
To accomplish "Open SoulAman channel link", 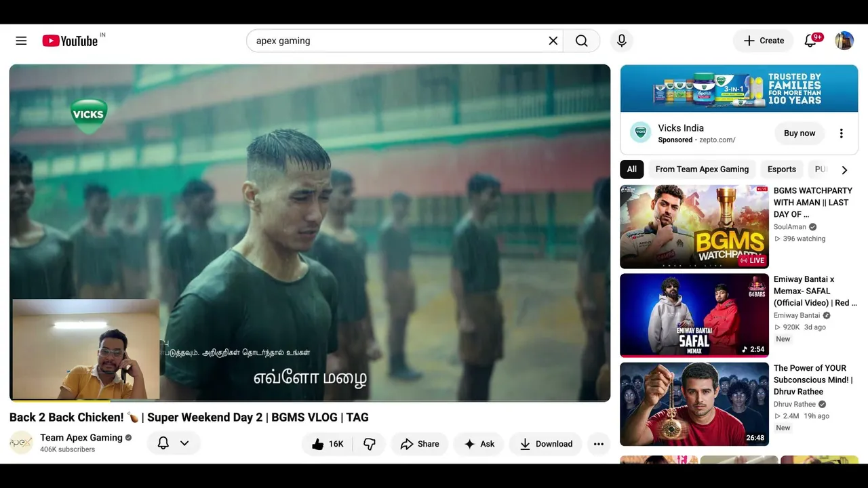I will click(790, 227).
